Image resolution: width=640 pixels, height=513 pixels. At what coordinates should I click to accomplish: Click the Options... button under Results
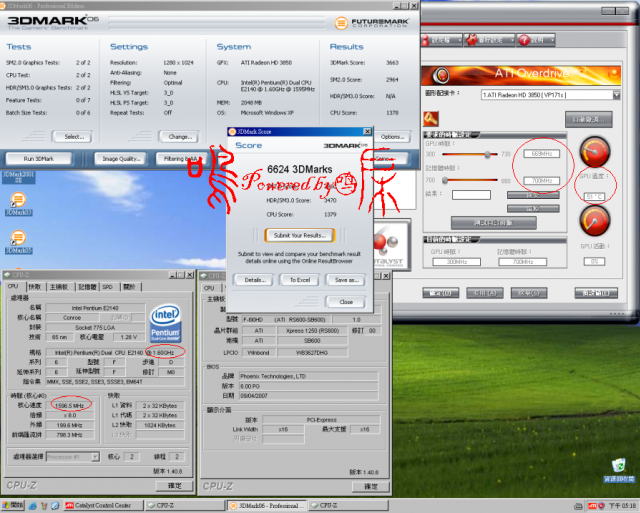pyautogui.click(x=392, y=137)
